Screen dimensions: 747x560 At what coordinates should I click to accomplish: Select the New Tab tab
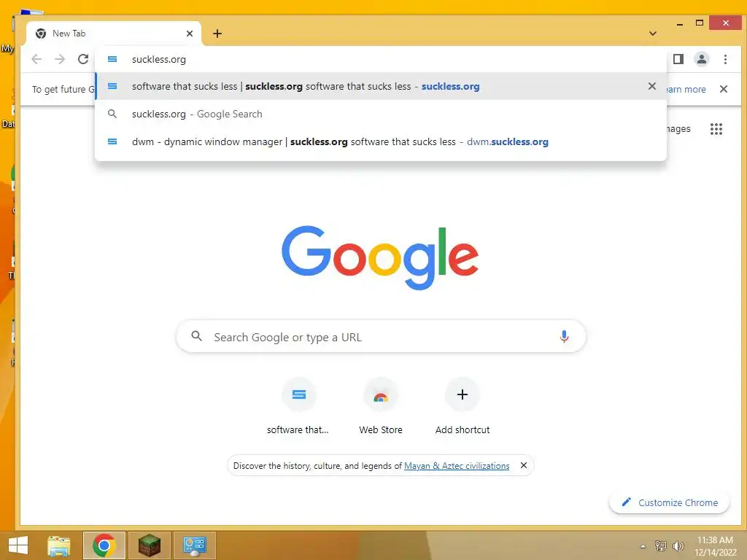[x=113, y=34]
